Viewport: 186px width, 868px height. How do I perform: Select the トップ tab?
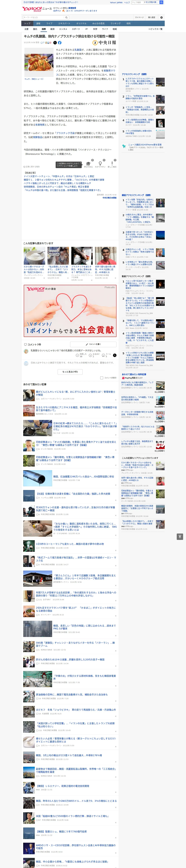27,24
